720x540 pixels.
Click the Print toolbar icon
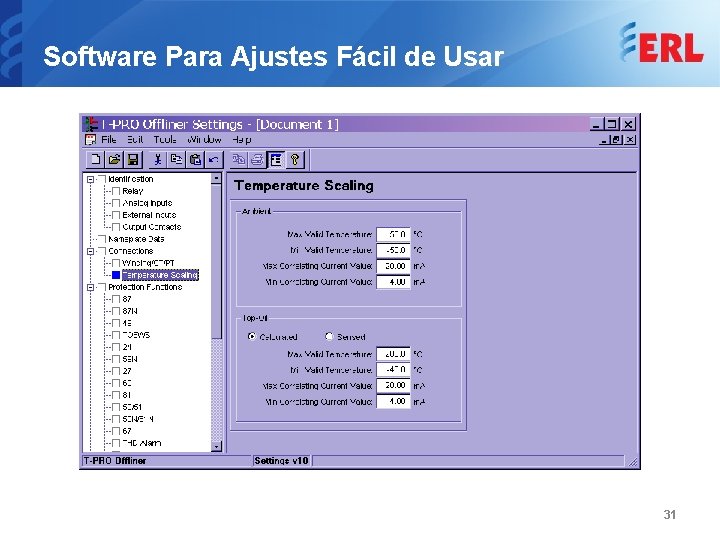(257, 159)
